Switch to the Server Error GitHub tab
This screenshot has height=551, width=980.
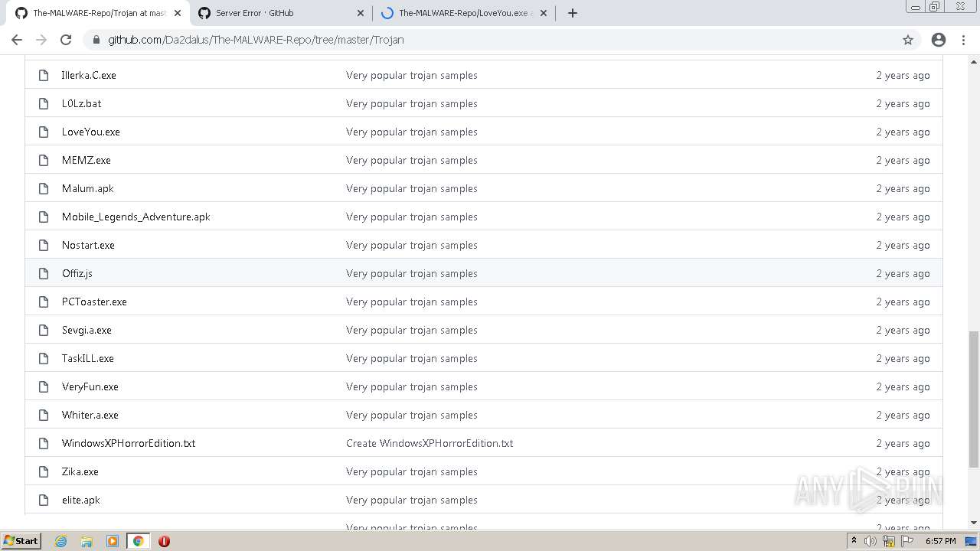click(x=281, y=13)
